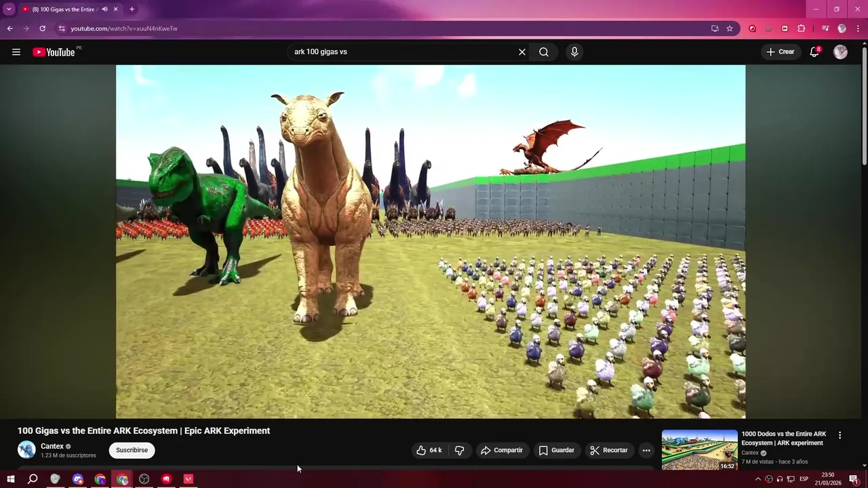Open the '1000 Dodos vs the Entire ARK' thumbnail
Screen dimensions: 868x488
coord(700,450)
